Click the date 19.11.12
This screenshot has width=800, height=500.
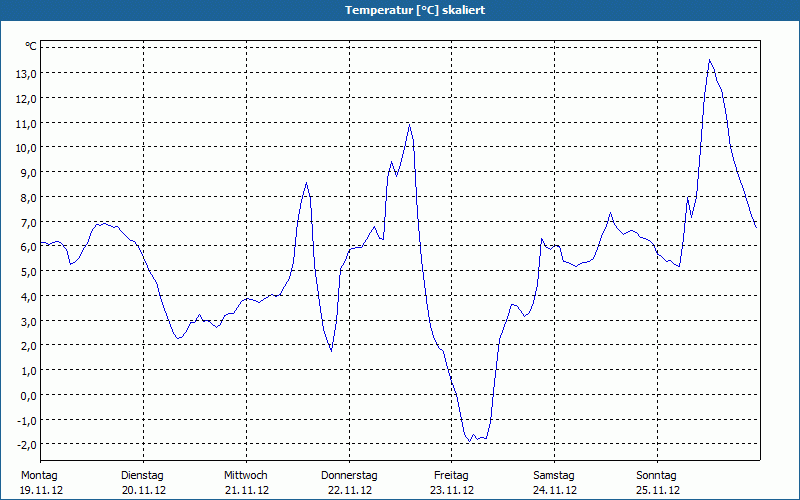click(41, 490)
